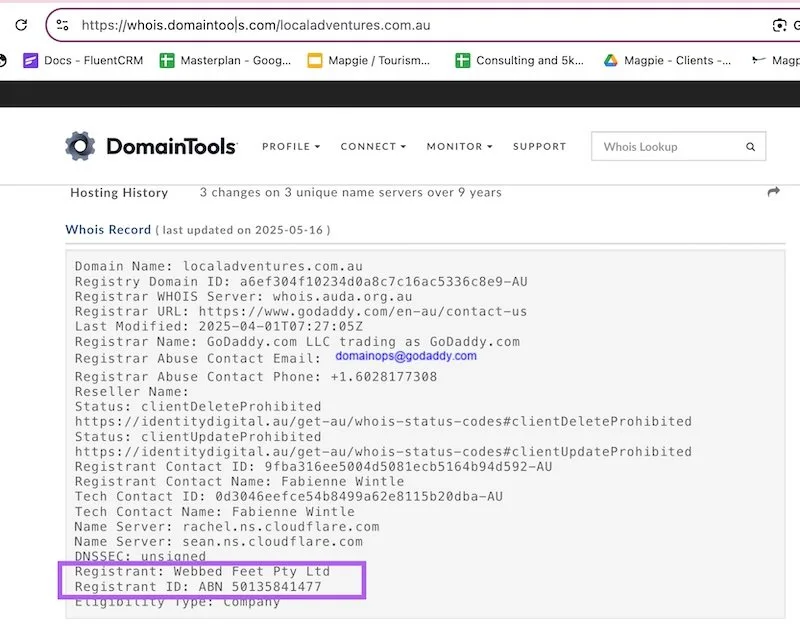
Task: Open the Consulting and 5k bookmark
Action: click(519, 60)
